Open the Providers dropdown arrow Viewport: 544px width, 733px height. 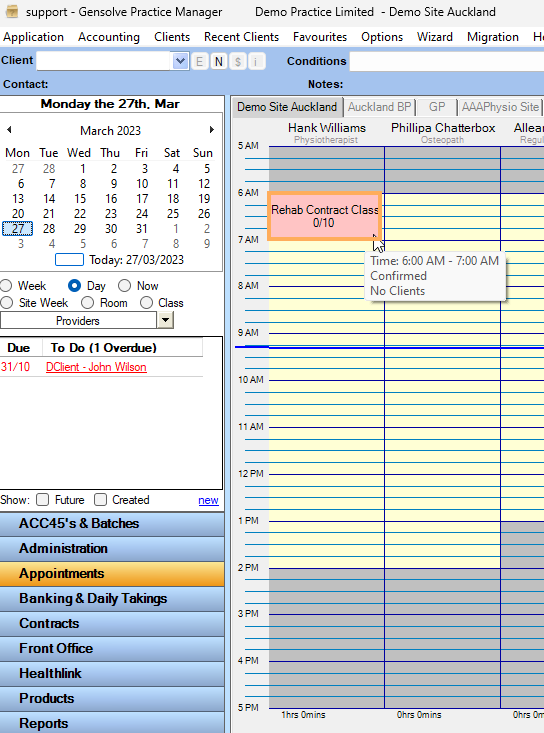pyautogui.click(x=165, y=321)
